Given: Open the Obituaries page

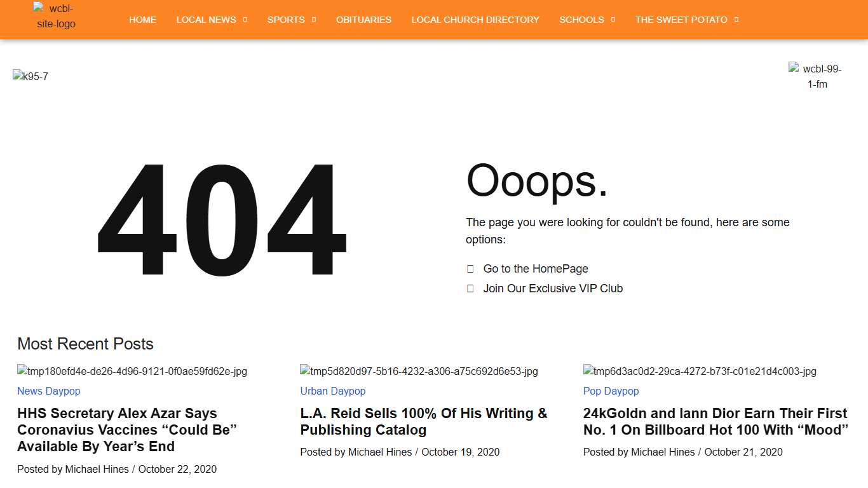Looking at the screenshot, I should tap(363, 20).
